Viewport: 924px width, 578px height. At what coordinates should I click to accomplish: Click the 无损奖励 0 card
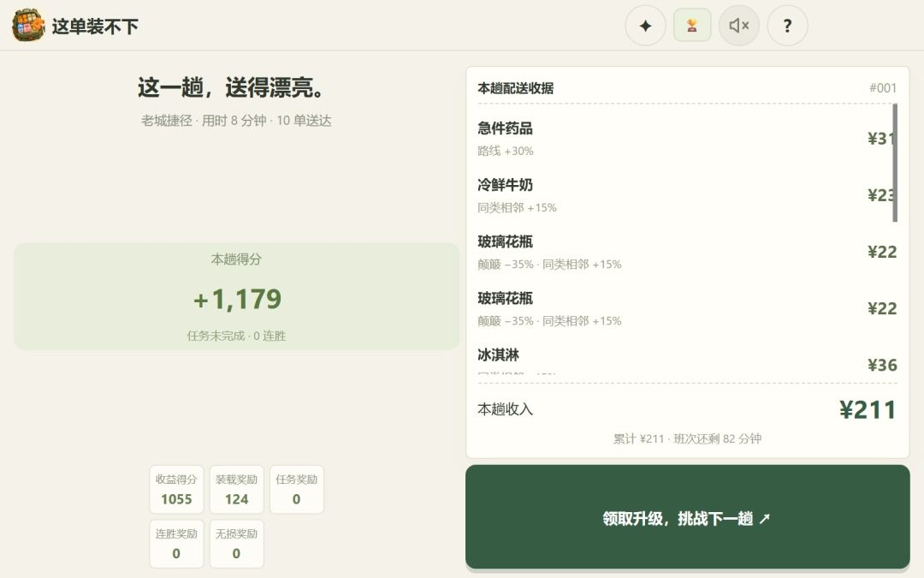(236, 544)
